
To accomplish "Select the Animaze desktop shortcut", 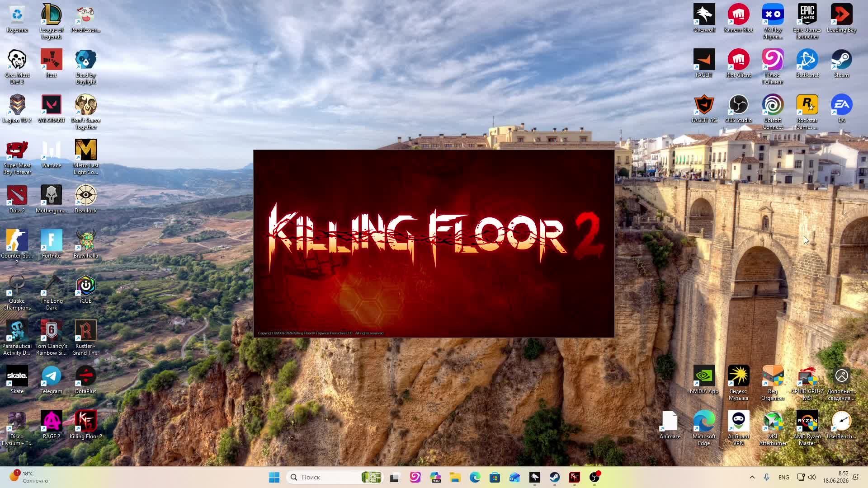I will click(670, 425).
